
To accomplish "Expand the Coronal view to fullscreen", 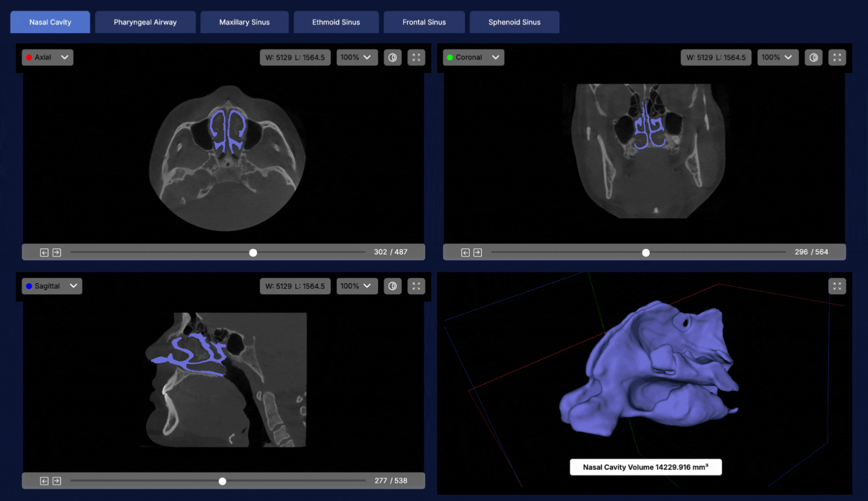I will (837, 58).
